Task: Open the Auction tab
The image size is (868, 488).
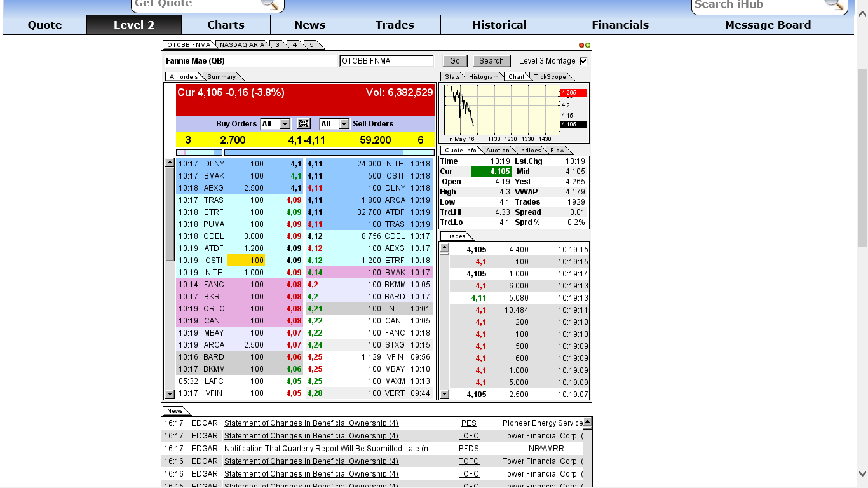Action: tap(498, 150)
